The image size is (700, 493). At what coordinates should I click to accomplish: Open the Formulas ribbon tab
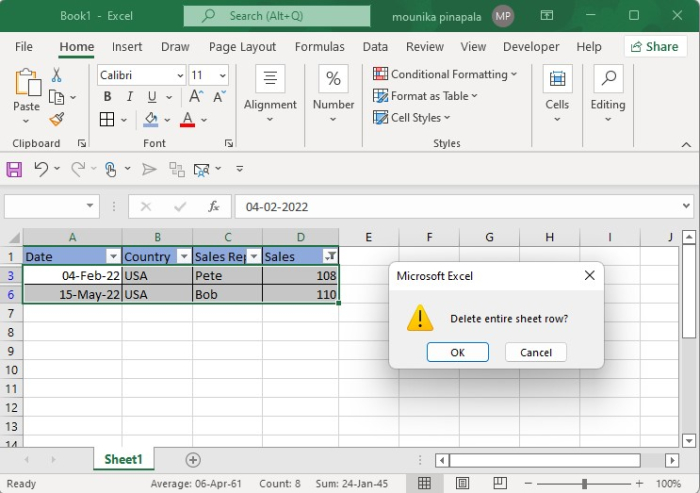click(320, 46)
